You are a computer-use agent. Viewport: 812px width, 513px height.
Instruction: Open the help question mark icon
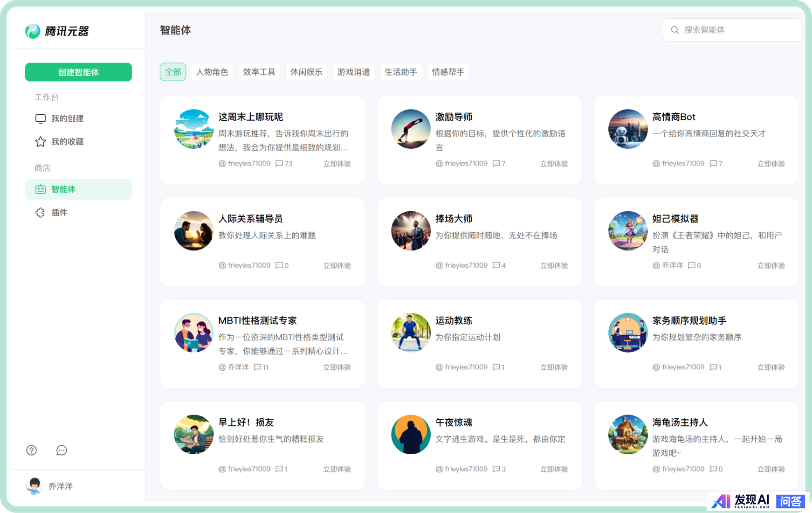pos(32,450)
